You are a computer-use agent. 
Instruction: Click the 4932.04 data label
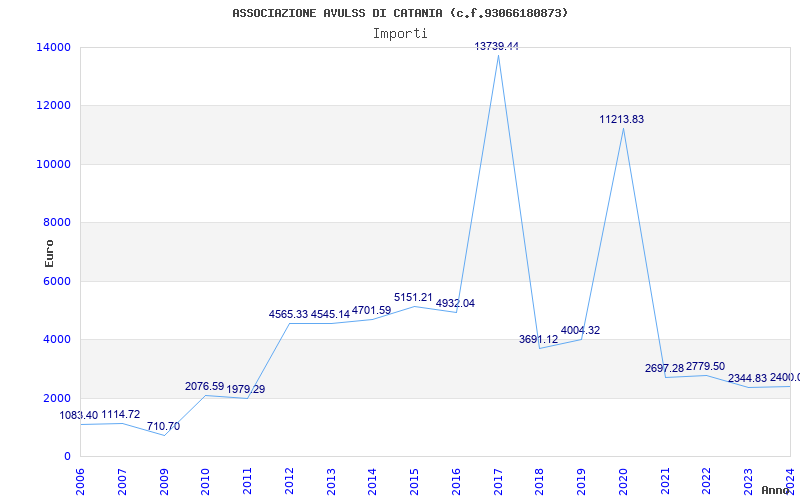(x=455, y=304)
